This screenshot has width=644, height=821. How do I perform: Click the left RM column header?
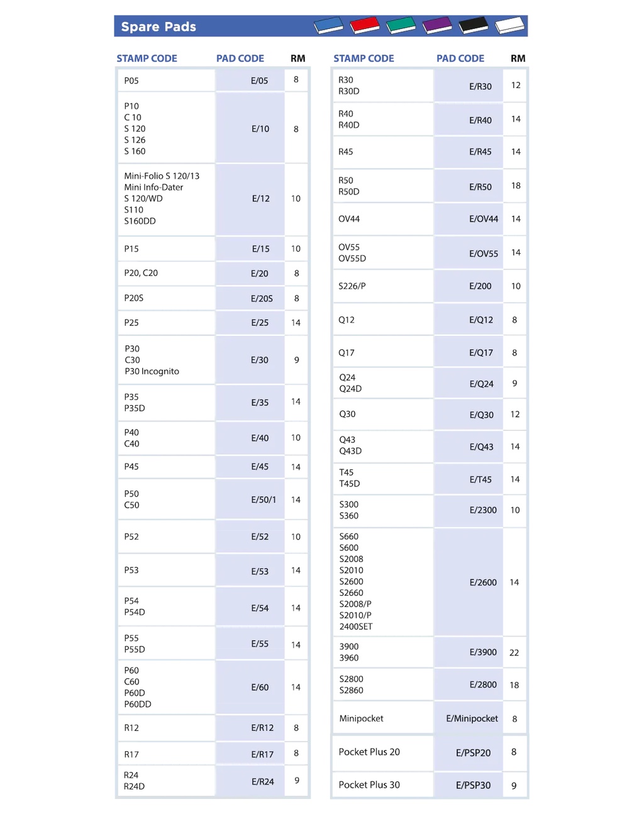[x=297, y=59]
